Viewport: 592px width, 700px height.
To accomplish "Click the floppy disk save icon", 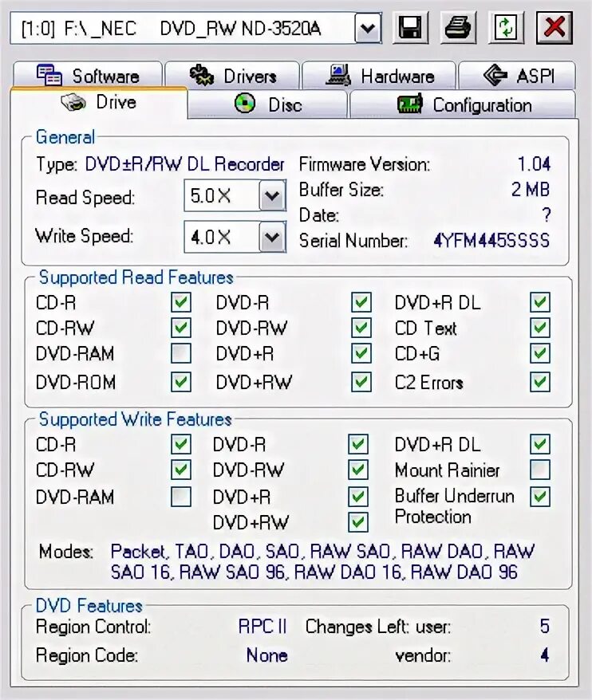I will pyautogui.click(x=410, y=28).
